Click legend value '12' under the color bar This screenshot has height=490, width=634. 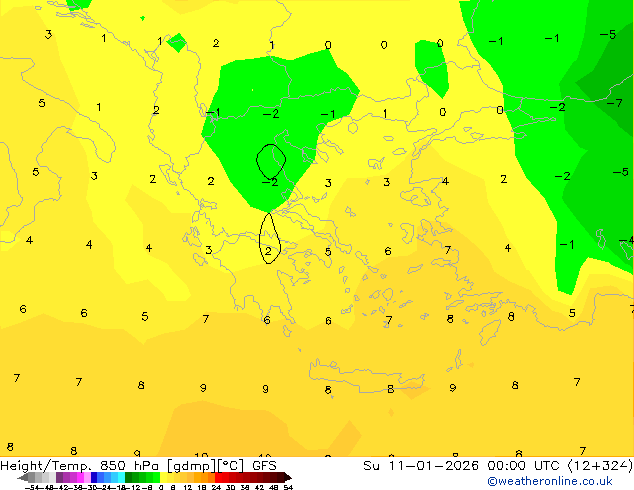tap(188, 488)
